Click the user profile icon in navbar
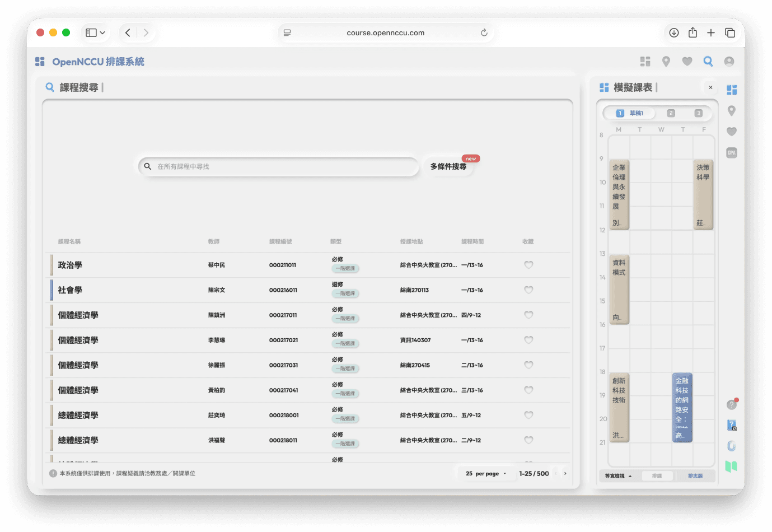Screen dimensions: 772x532 (729, 62)
